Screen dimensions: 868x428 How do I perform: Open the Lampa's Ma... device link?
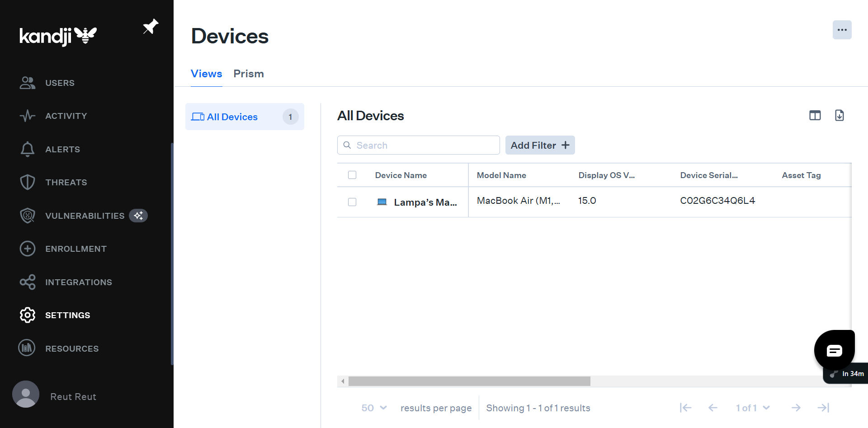click(x=425, y=202)
